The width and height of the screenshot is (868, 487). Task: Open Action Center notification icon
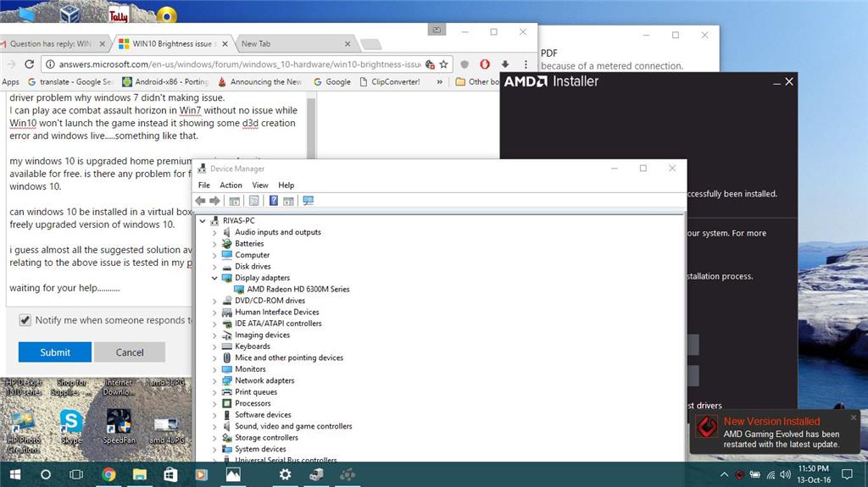pyautogui.click(x=847, y=474)
